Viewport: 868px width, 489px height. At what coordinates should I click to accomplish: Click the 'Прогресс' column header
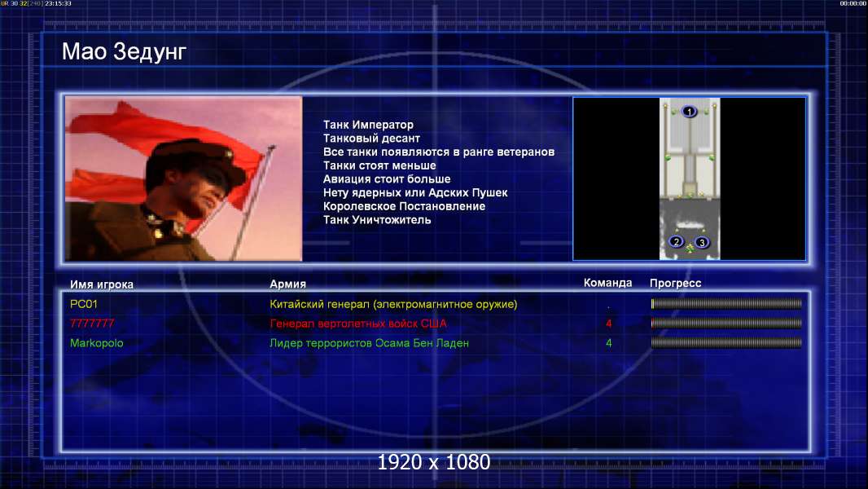coord(675,284)
